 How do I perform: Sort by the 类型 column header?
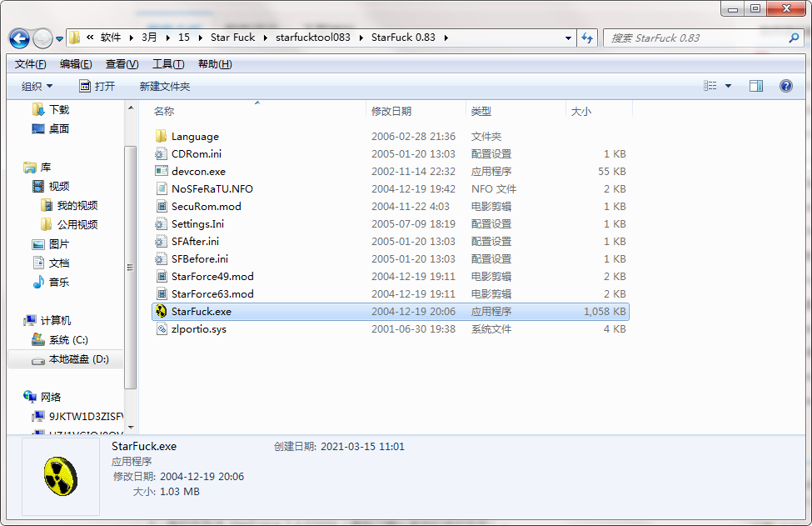[481, 112]
